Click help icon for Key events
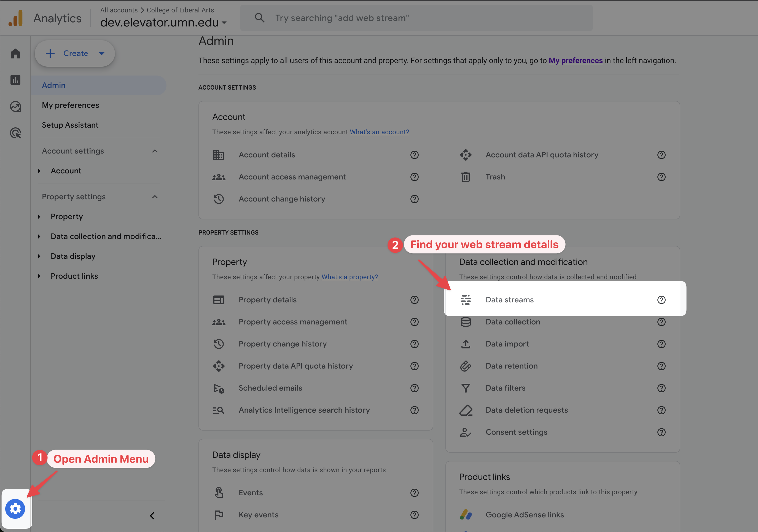The width and height of the screenshot is (758, 532). pos(414,515)
